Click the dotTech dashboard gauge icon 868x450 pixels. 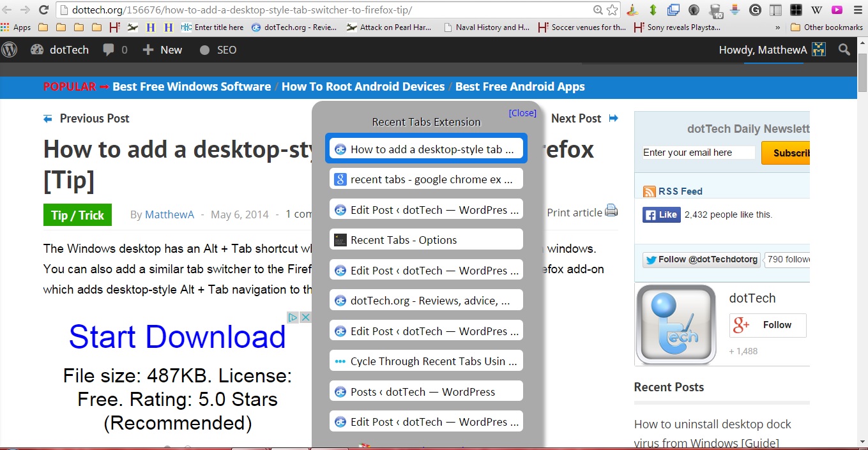(x=37, y=50)
